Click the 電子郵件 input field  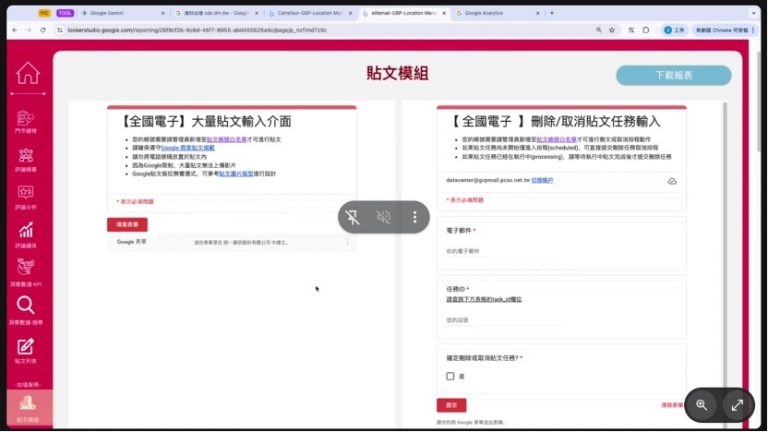coord(560,251)
